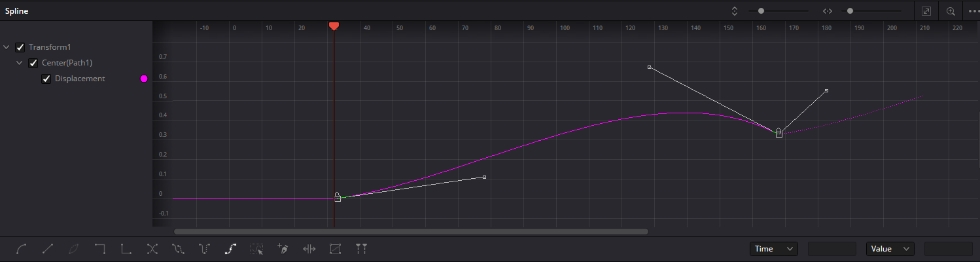Select the Time Stretch tool
Screen dimensions: 980x262
pyautogui.click(x=309, y=249)
